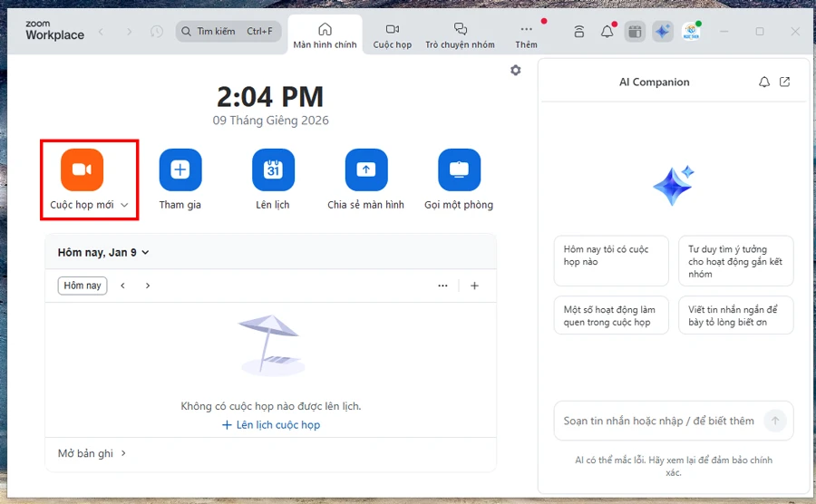Send AI Companion message arrow button
Image resolution: width=816 pixels, height=504 pixels.
[x=775, y=421]
